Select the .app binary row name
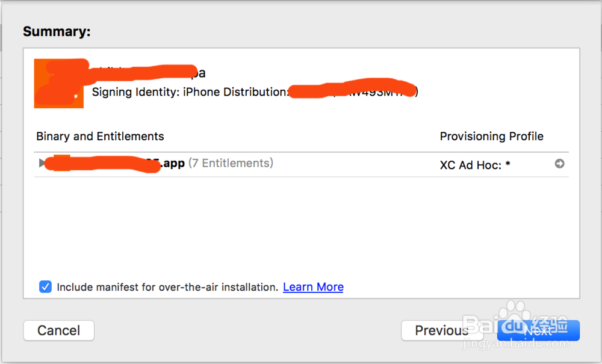The image size is (602, 364). (x=114, y=163)
